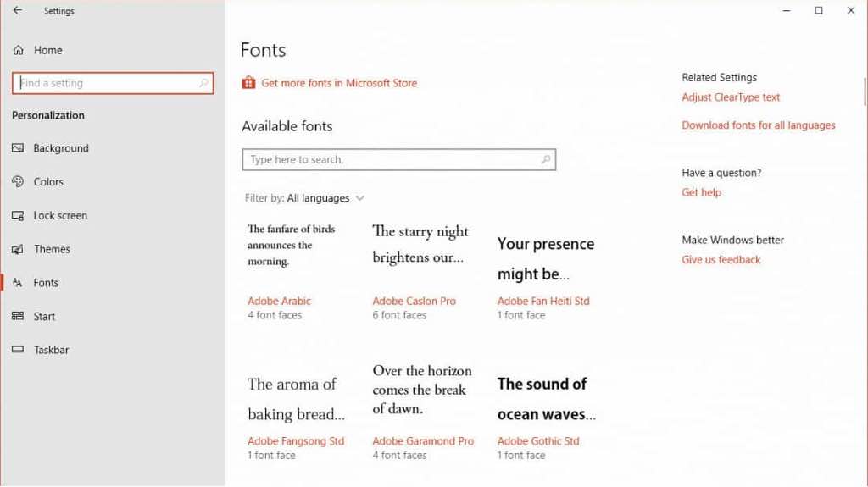
Task: Click magnifier icon in Find a setting
Action: (x=203, y=83)
